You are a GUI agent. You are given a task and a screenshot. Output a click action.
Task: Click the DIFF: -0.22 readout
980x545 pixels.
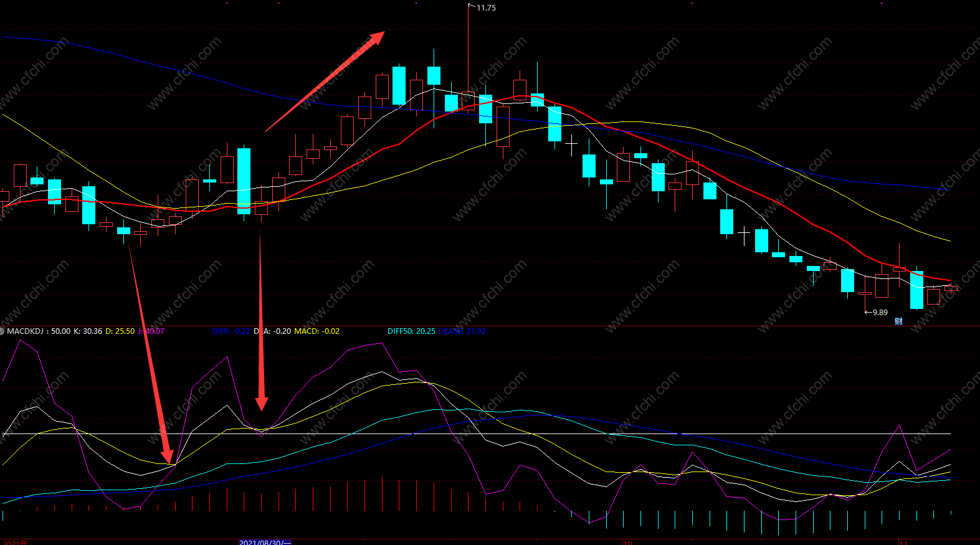(x=231, y=331)
